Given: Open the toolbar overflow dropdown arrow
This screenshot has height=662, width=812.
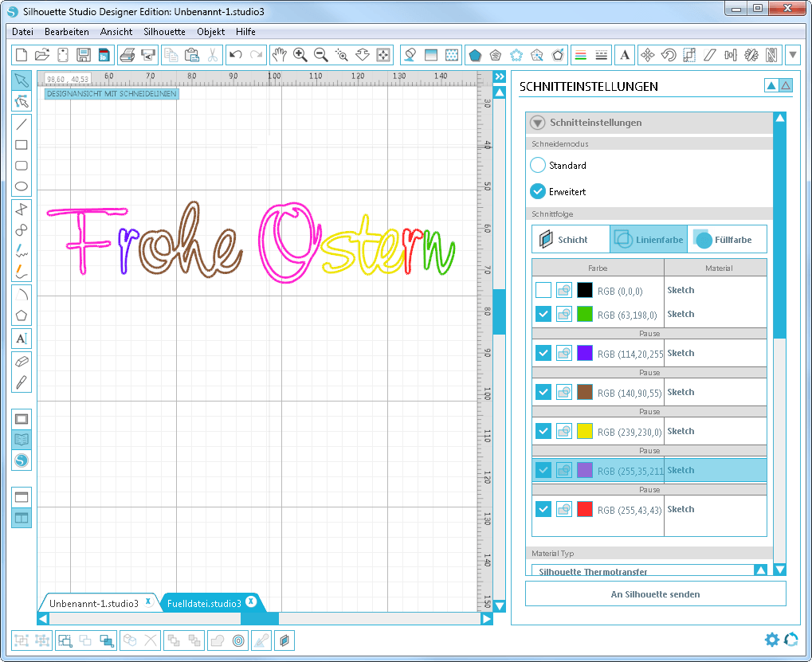Looking at the screenshot, I should click(x=793, y=55).
